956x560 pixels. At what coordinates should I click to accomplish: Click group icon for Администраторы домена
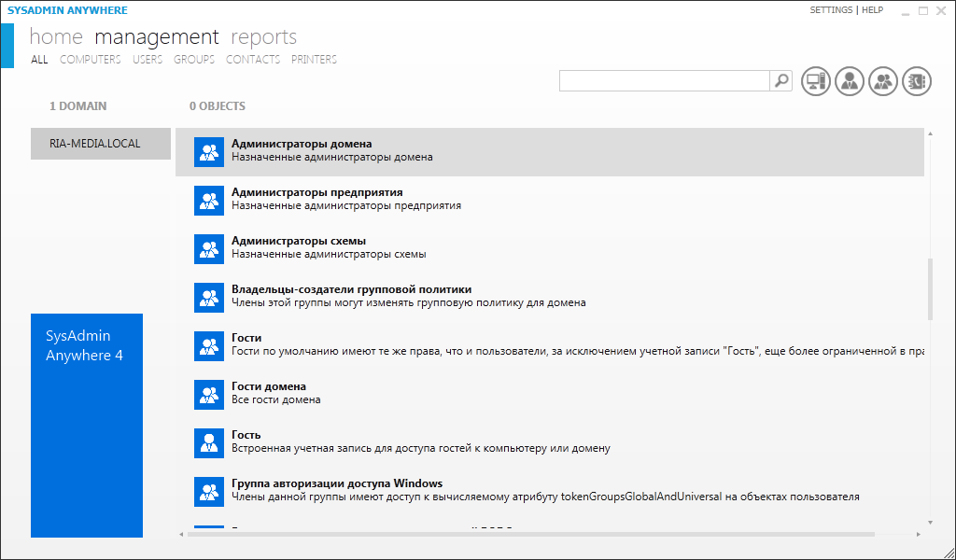tap(209, 152)
